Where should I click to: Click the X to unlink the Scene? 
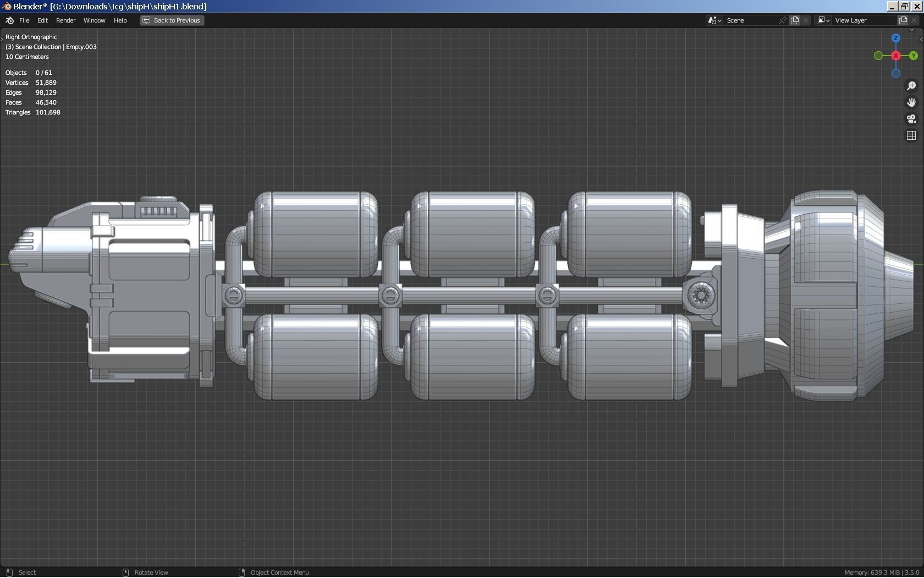pyautogui.click(x=805, y=20)
